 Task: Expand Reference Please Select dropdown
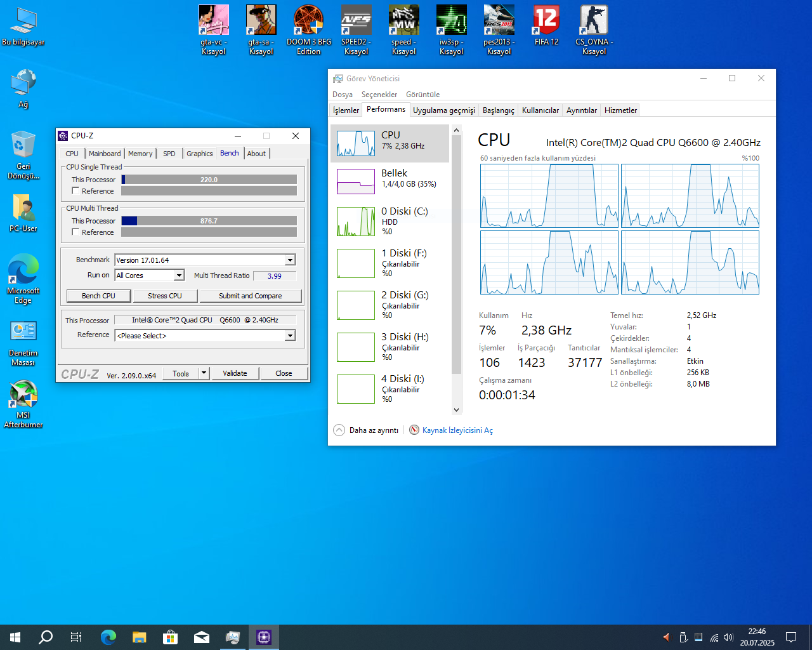290,336
